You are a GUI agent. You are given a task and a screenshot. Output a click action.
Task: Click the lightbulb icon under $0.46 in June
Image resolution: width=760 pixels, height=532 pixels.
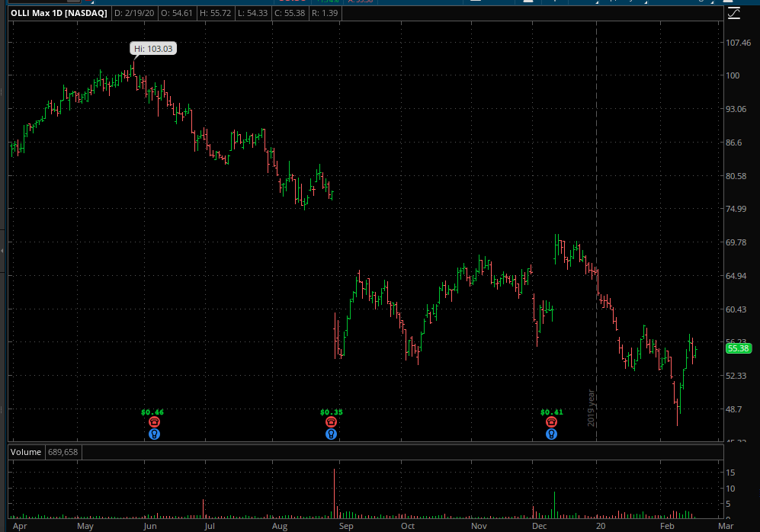[154, 434]
